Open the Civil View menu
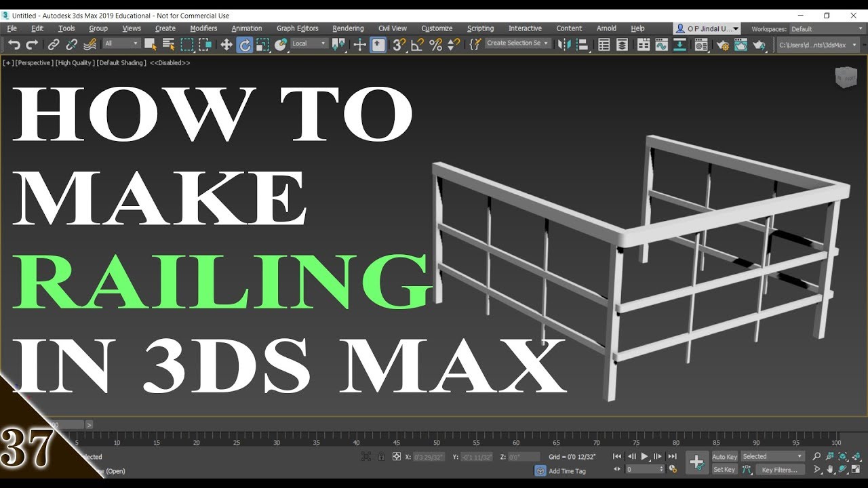 tap(393, 28)
